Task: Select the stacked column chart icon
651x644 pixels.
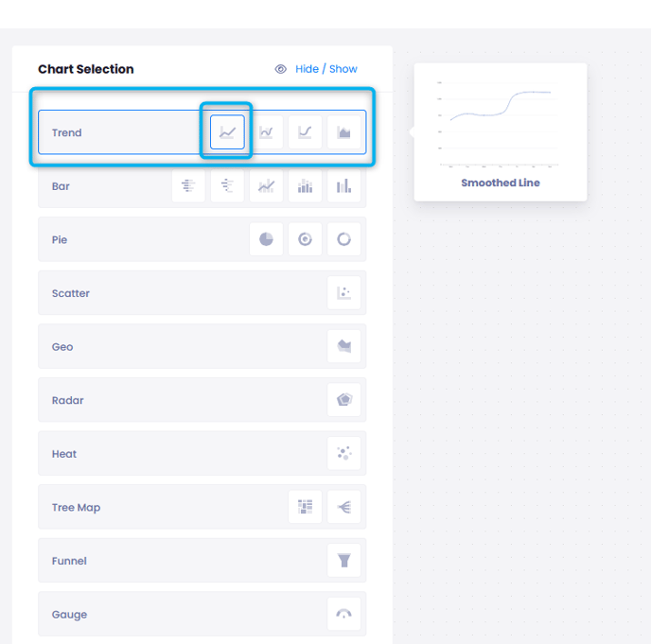Action: pos(305,186)
